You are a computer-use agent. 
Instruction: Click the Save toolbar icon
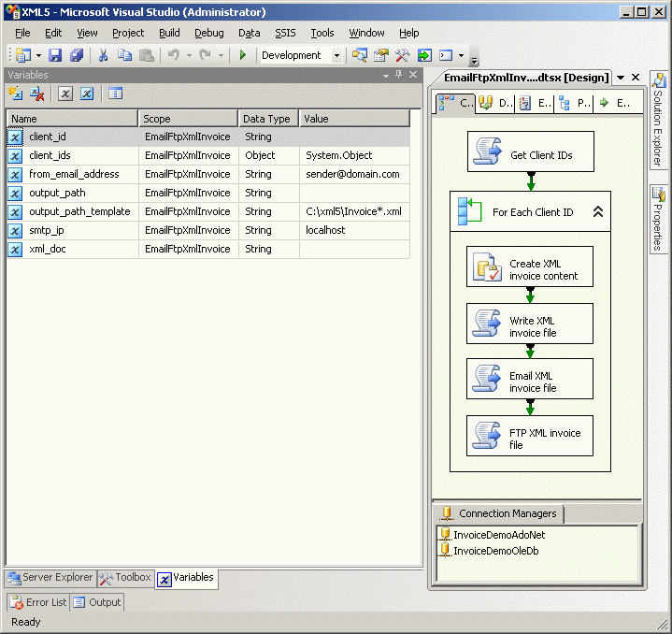(x=55, y=55)
